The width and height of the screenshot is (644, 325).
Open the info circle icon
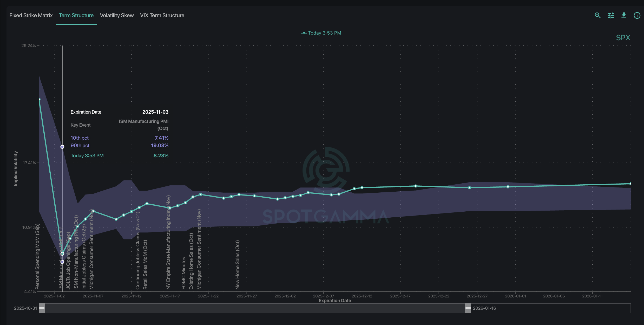point(637,15)
